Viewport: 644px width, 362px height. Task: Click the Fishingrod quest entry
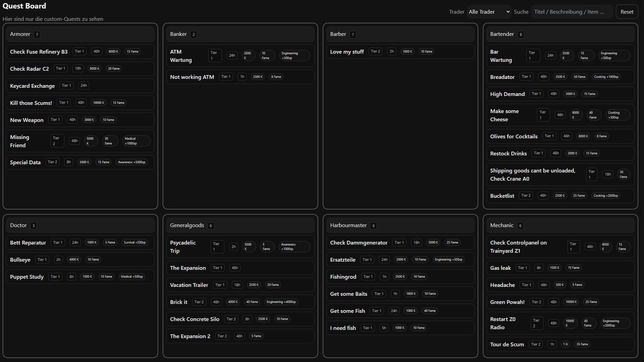(343, 277)
